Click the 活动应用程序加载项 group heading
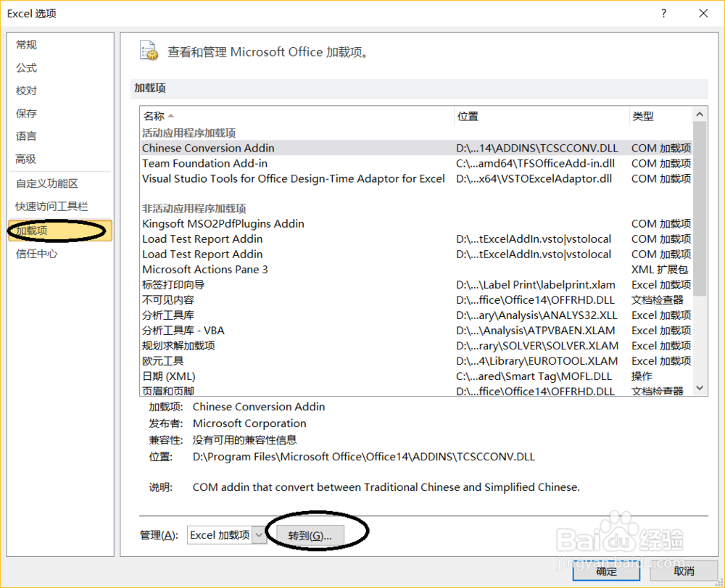Viewport: 725px width, 588px height. tap(188, 133)
